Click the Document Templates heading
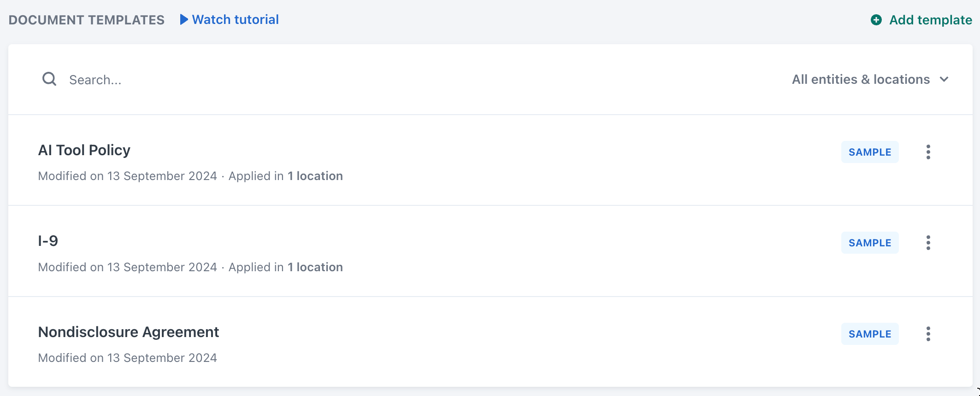 point(86,20)
